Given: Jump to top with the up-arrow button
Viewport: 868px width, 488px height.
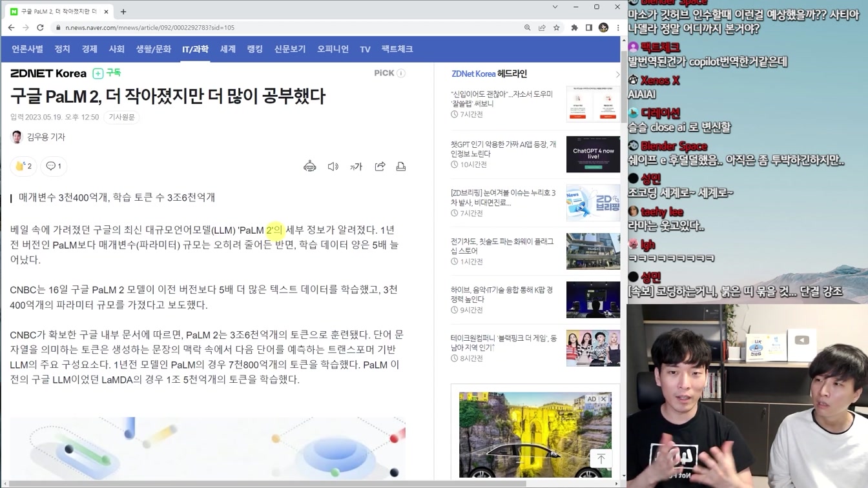Looking at the screenshot, I should (x=601, y=458).
